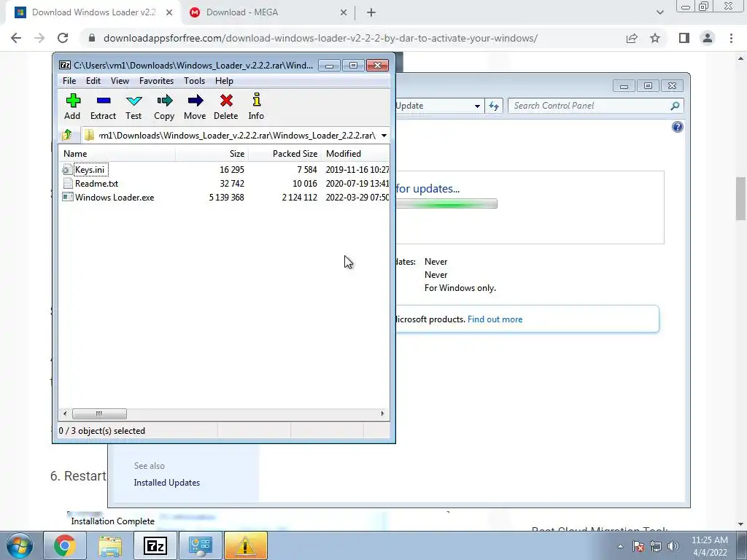
Task: Open the taskbar clock showing 11:25 AM
Action: pos(709,546)
